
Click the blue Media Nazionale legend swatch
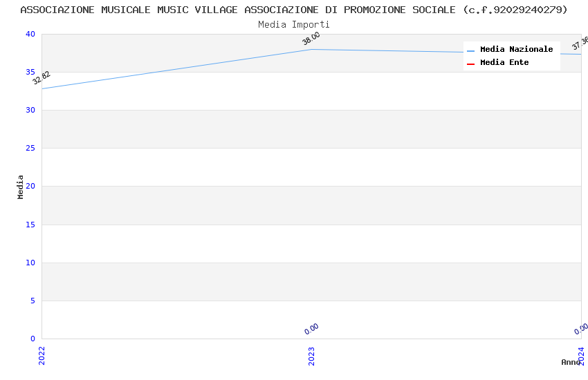tap(471, 50)
